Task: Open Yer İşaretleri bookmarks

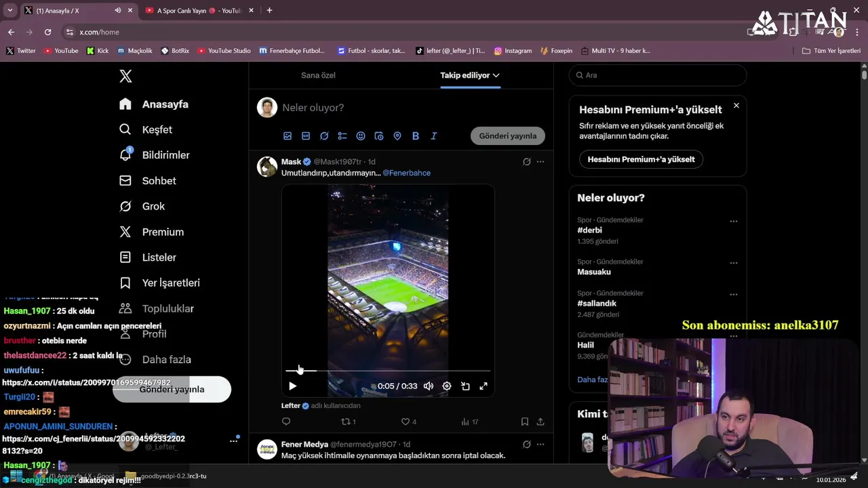Action: pyautogui.click(x=159, y=283)
